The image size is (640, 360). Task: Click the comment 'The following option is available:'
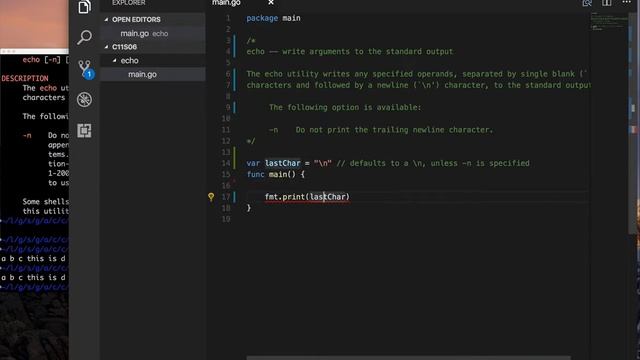click(x=345, y=108)
